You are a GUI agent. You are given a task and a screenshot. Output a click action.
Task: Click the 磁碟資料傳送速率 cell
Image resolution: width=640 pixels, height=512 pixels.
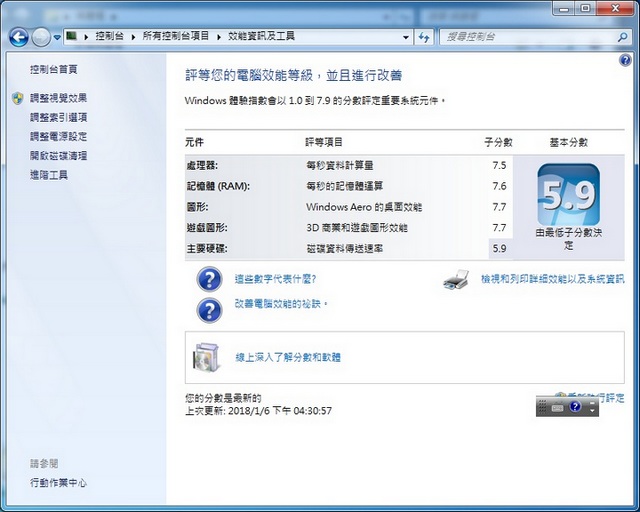345,249
